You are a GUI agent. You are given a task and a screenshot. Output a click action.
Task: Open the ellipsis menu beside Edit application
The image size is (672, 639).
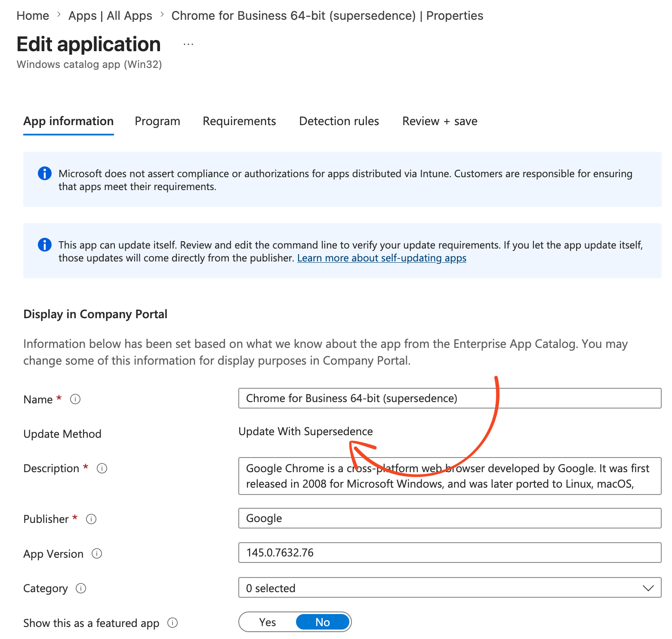coord(188,44)
